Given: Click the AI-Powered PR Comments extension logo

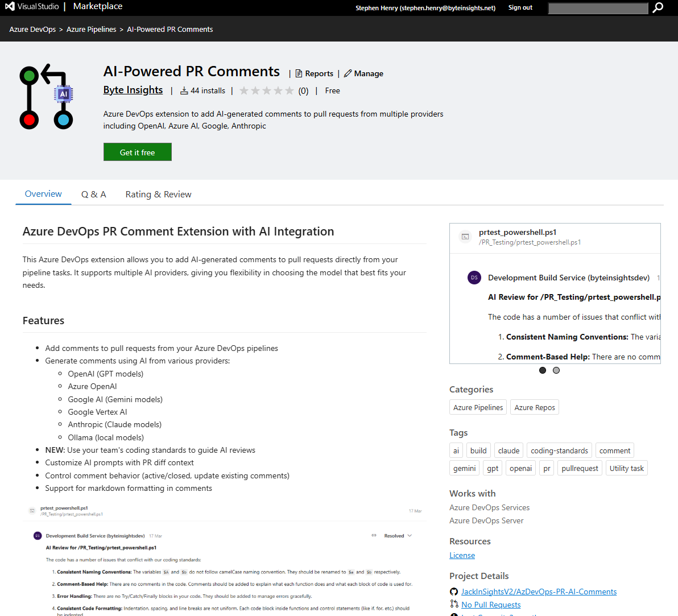Looking at the screenshot, I should 47,97.
